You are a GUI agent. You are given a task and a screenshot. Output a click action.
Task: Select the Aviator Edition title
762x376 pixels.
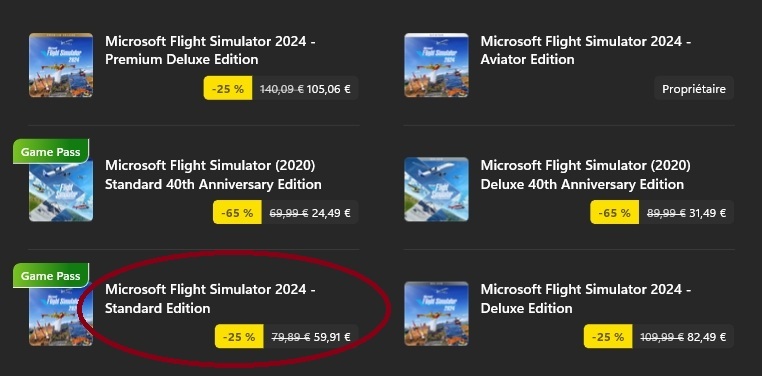pyautogui.click(x=586, y=51)
